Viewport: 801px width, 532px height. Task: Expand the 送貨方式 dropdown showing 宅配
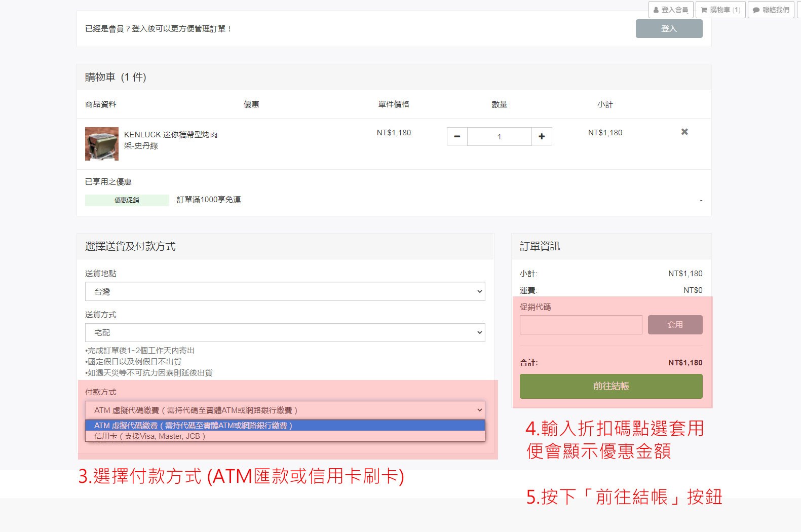pos(285,333)
